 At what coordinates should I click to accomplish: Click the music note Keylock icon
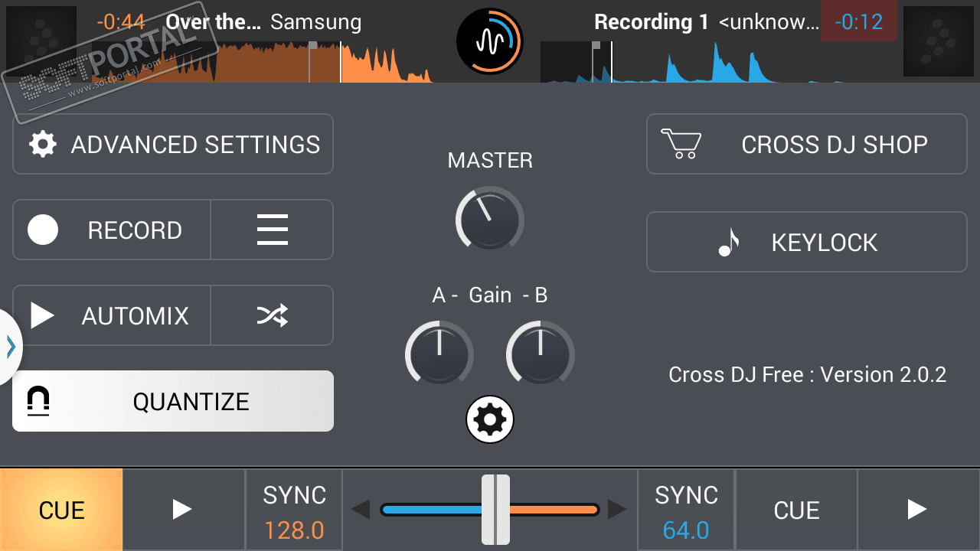tap(730, 242)
